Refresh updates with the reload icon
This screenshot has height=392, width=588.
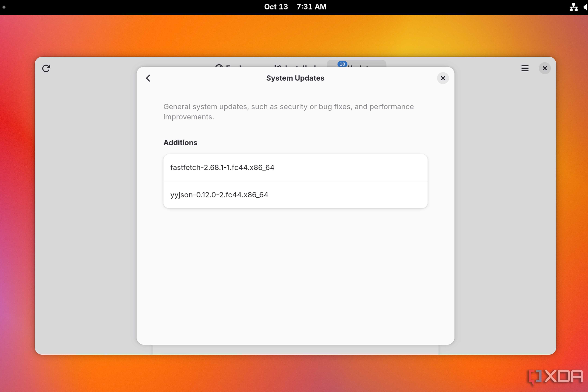point(46,68)
